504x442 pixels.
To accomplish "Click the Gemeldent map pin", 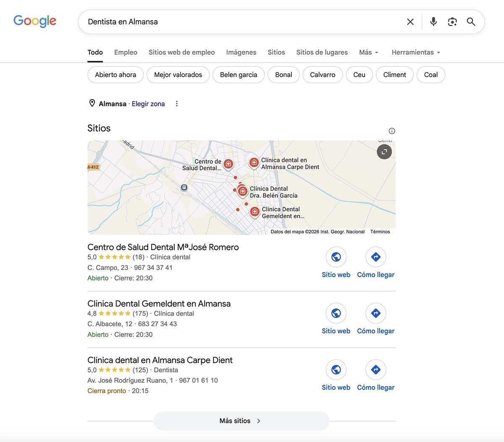I will [255, 212].
